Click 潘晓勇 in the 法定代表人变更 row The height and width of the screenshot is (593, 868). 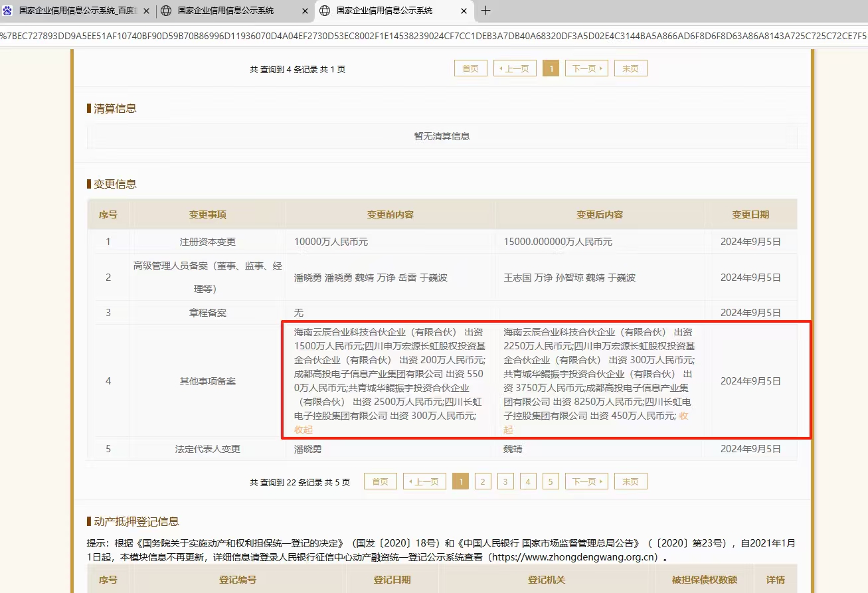click(308, 449)
